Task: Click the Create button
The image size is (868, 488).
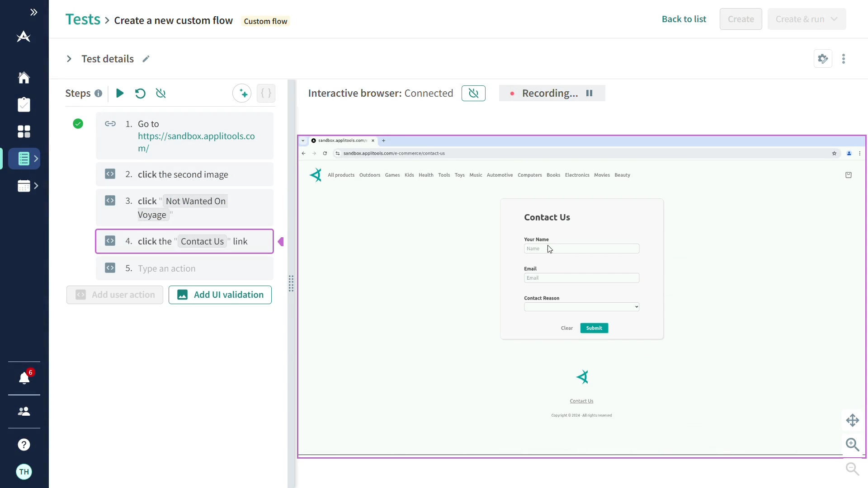Action: click(x=741, y=19)
